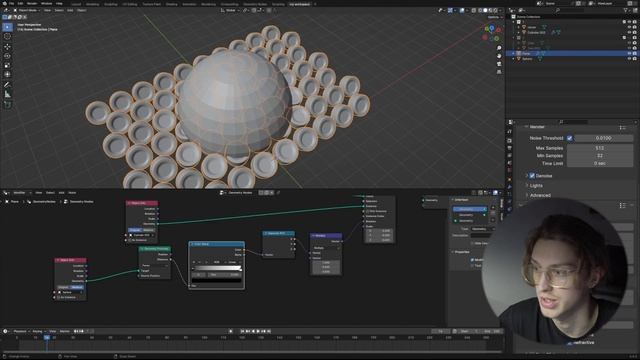
Task: Click the node editor Select menu
Action: tap(50, 193)
